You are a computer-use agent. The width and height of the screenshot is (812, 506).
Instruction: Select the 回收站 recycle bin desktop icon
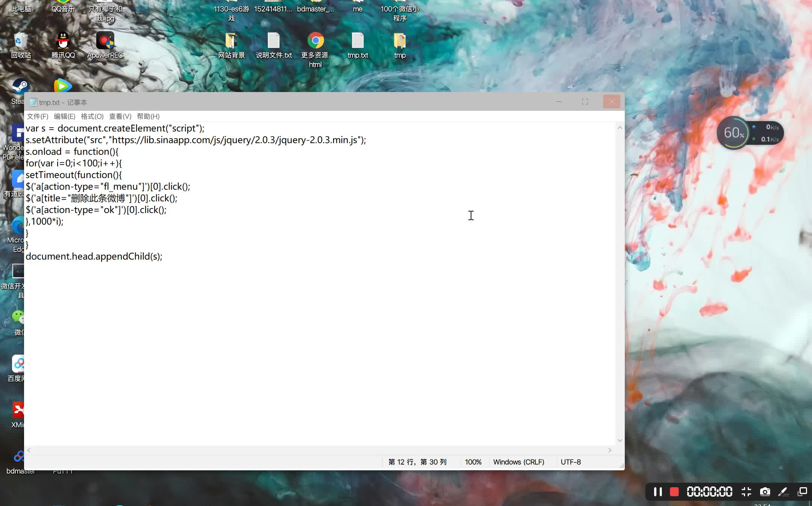click(x=21, y=46)
